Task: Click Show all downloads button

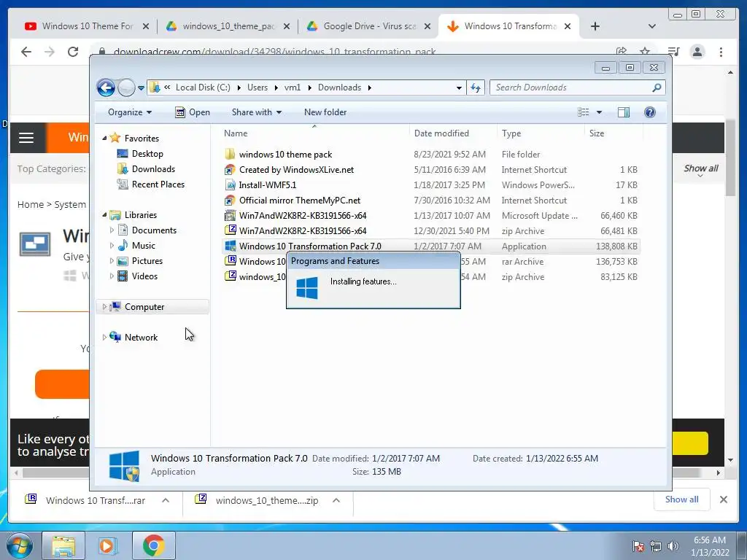Action: coord(682,499)
